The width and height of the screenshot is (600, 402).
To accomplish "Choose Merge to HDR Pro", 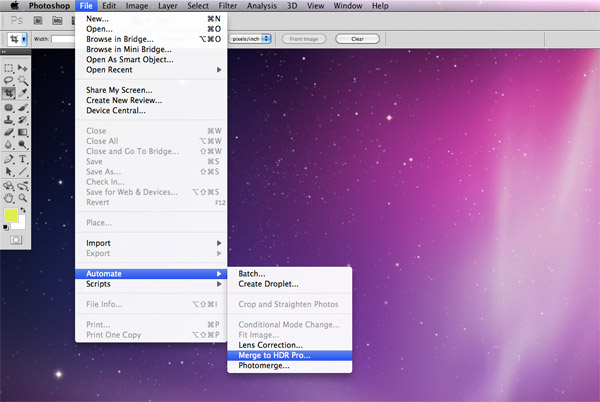I will (x=290, y=355).
